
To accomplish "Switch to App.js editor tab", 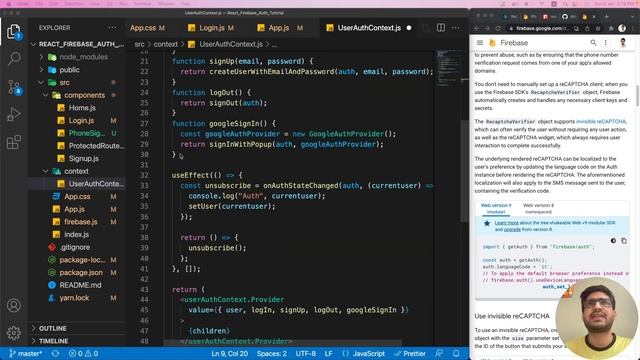I will point(280,28).
